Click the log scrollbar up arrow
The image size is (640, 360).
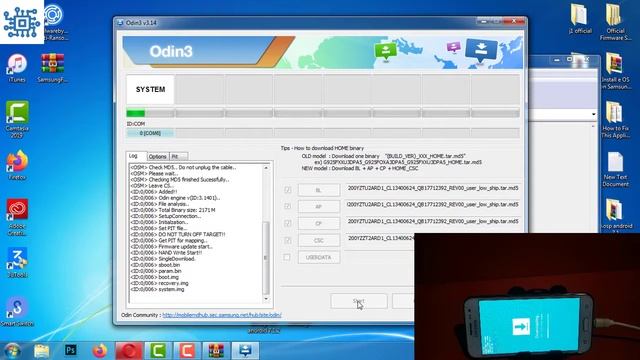coord(266,168)
